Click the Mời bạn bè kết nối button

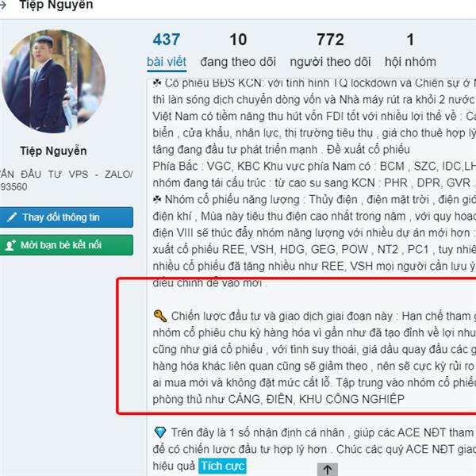pos(66,245)
